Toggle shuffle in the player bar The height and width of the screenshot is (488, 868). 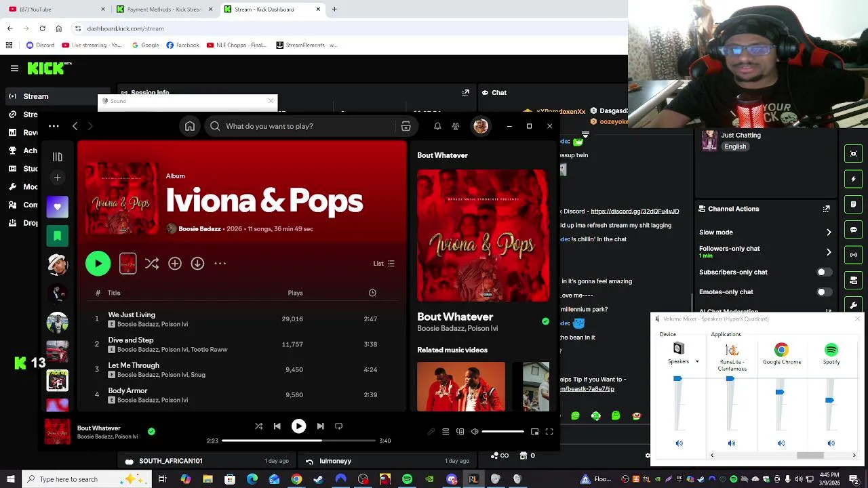(x=258, y=426)
